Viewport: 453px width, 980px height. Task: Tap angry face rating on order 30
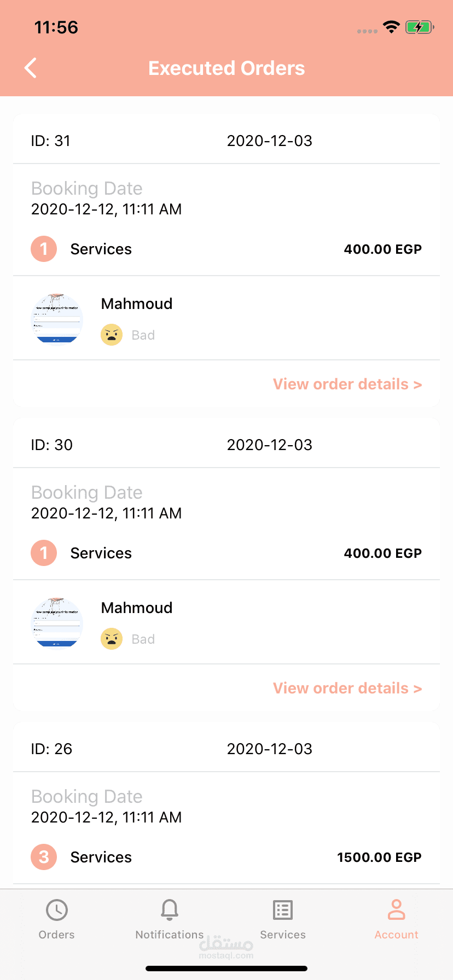pos(112,639)
